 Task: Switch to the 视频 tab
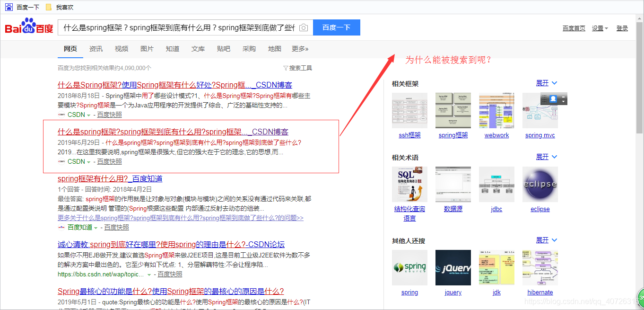coord(122,49)
